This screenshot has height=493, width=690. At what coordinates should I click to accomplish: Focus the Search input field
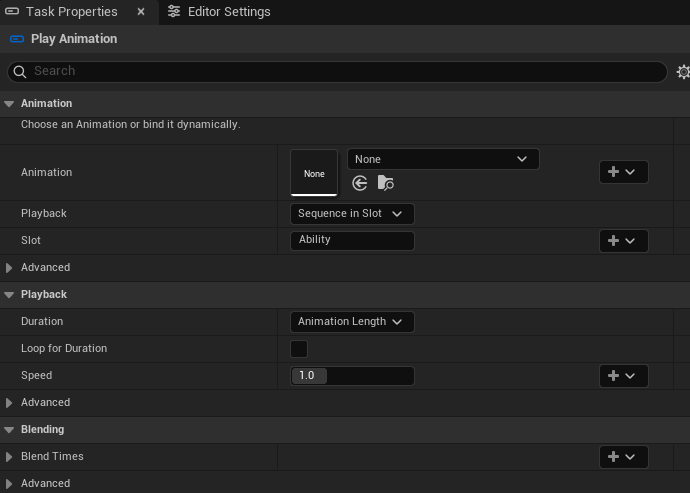337,71
